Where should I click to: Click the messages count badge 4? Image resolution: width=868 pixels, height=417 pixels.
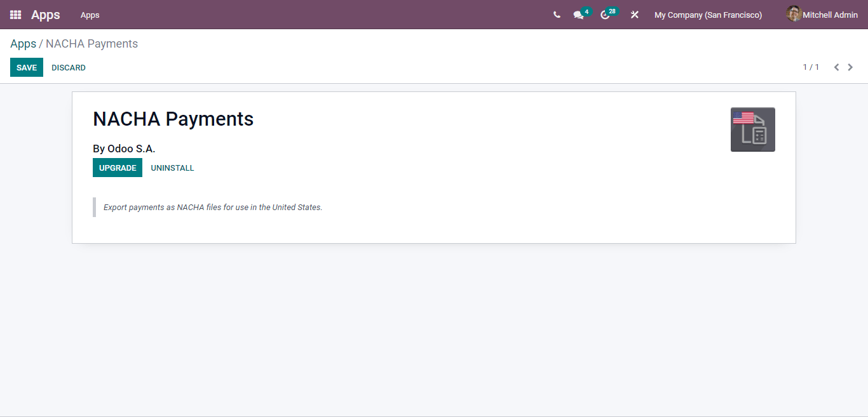tap(586, 11)
